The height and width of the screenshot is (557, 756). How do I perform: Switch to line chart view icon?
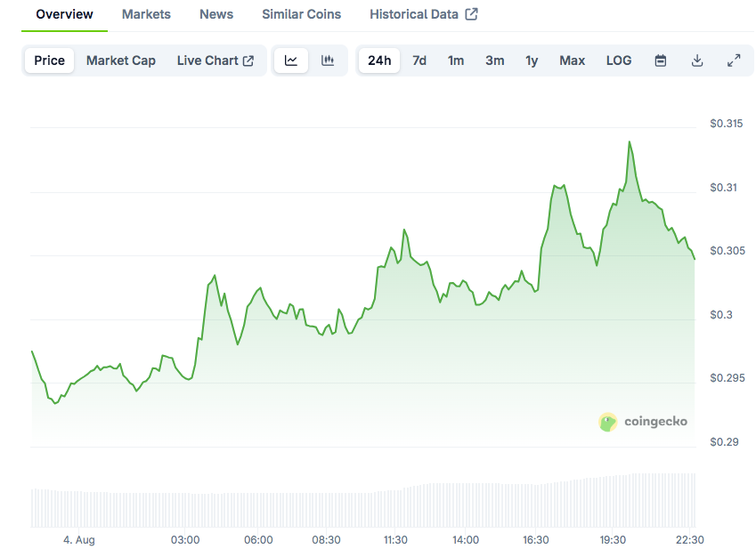click(291, 61)
